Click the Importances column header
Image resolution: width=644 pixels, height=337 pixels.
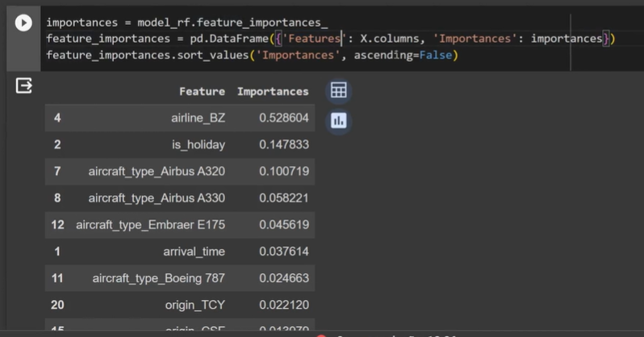(273, 92)
